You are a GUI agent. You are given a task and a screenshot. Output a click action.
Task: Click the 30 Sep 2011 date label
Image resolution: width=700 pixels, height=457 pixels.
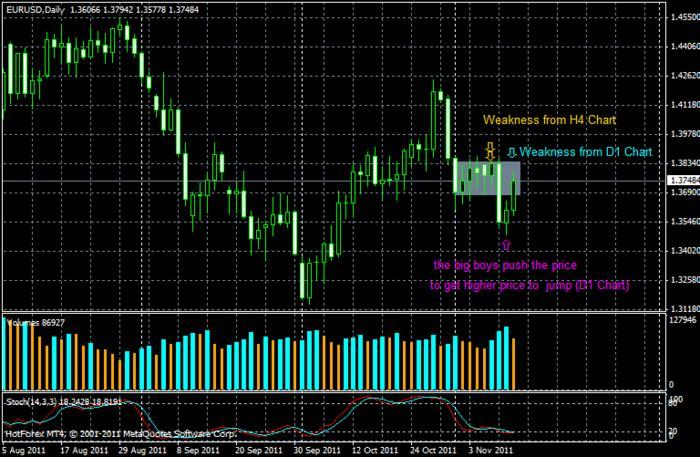click(317, 450)
